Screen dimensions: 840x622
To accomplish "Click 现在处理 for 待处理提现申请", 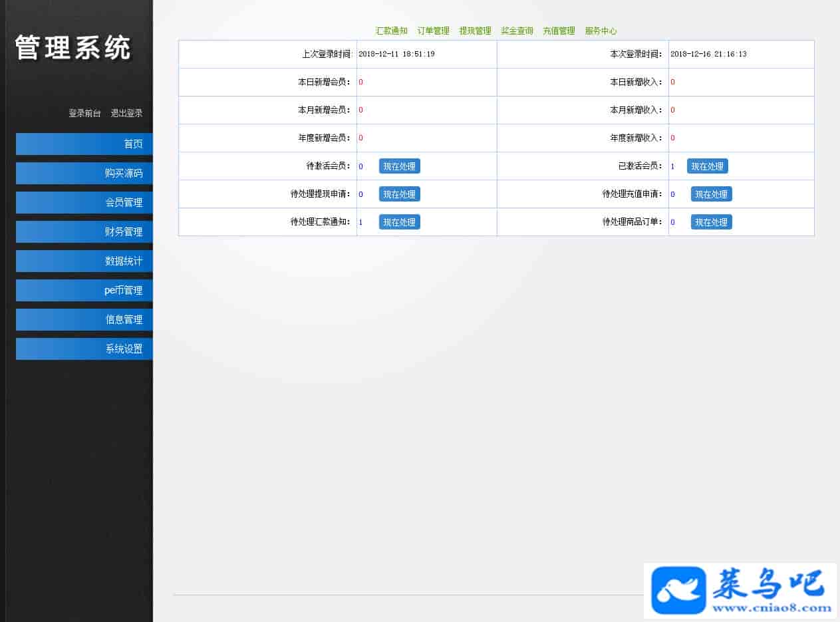I will click(x=400, y=194).
